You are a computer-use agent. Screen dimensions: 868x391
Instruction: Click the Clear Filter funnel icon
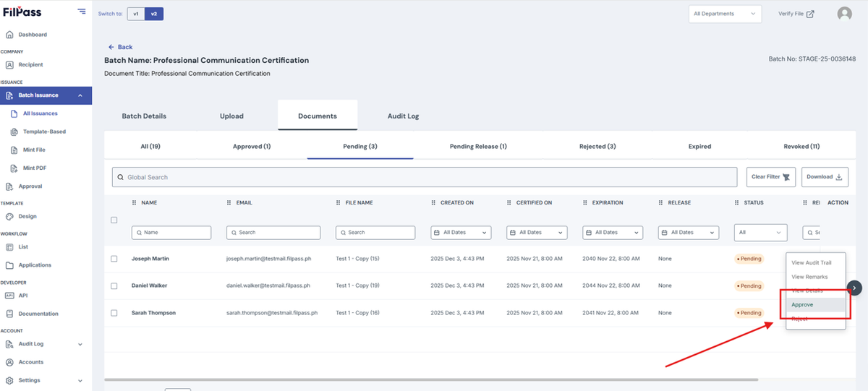tap(786, 177)
